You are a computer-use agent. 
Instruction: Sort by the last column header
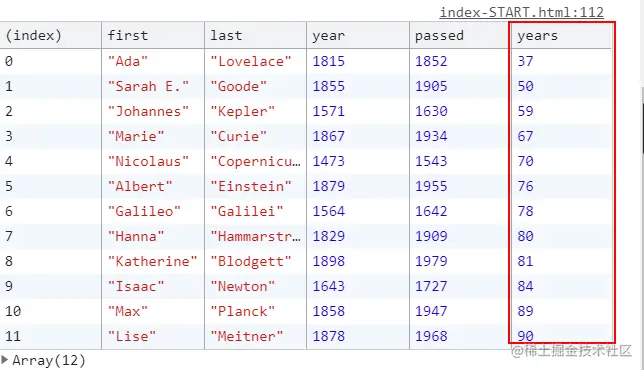pos(255,35)
